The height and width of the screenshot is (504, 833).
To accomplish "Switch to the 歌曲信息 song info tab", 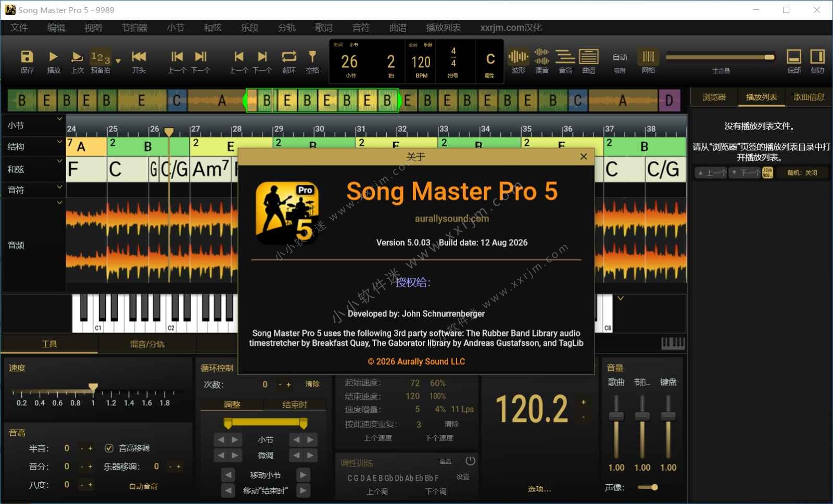I will [x=809, y=97].
